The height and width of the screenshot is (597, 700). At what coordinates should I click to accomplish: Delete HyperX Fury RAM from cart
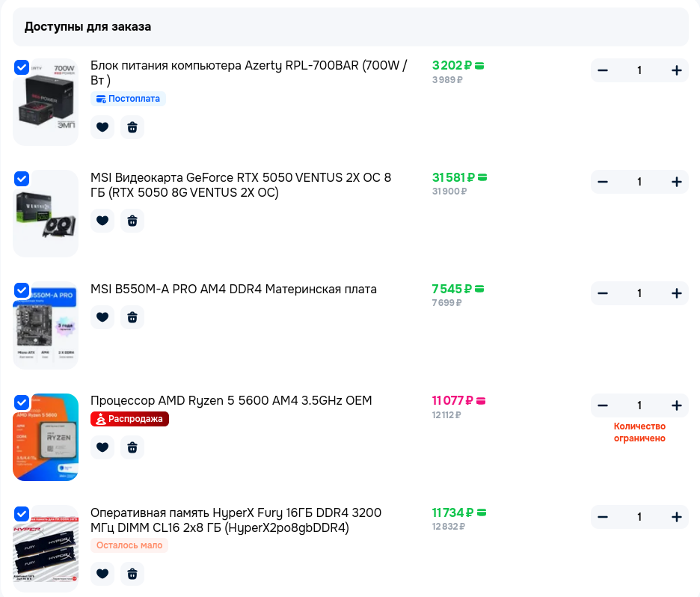[x=132, y=574]
